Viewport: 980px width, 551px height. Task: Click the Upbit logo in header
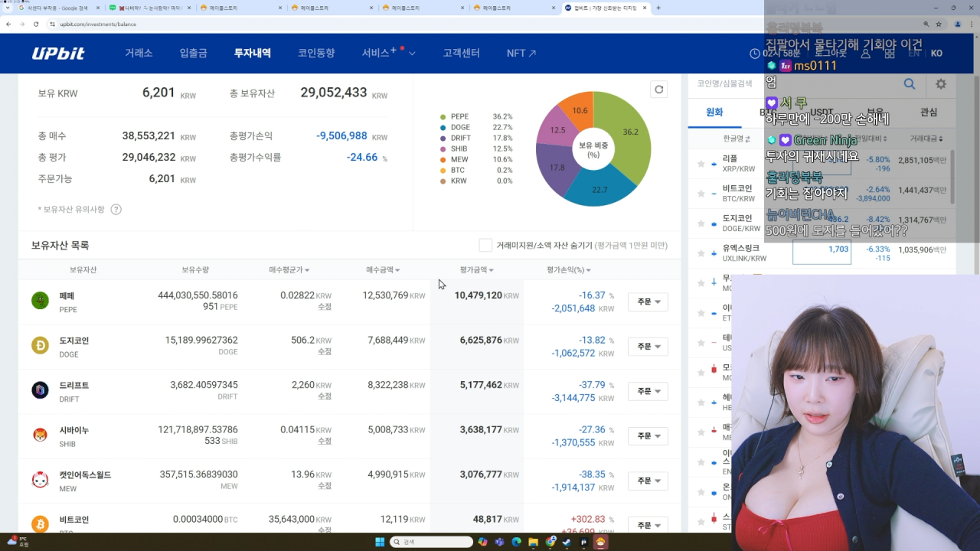pyautogui.click(x=58, y=54)
